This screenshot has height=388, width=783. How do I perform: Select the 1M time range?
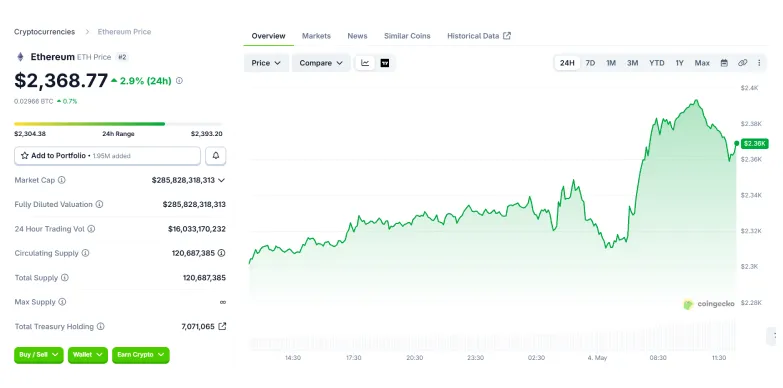point(611,63)
